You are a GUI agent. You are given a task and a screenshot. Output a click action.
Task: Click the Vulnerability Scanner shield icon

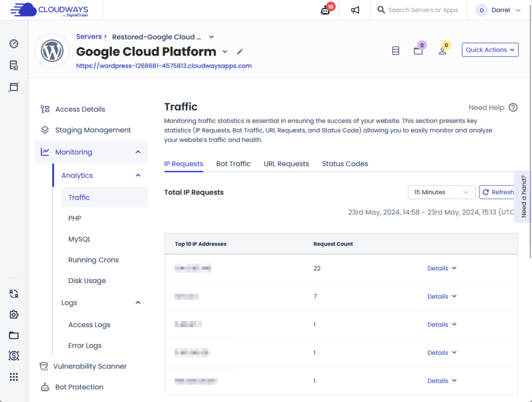(44, 366)
